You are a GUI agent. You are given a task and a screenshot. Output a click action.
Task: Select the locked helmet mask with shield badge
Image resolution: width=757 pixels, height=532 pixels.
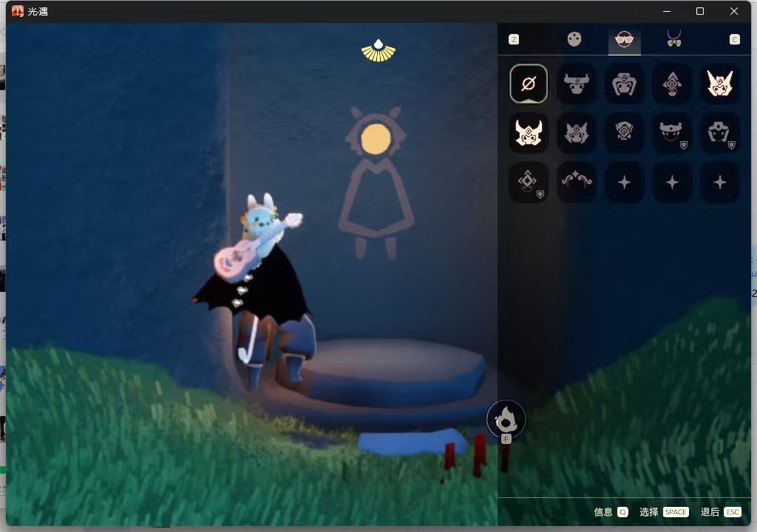click(x=719, y=133)
